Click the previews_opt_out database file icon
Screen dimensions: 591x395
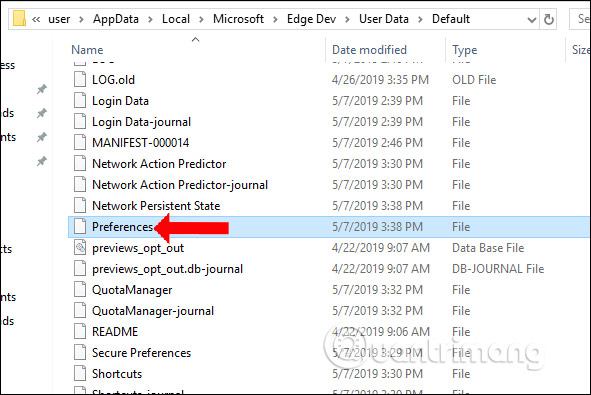(x=80, y=248)
